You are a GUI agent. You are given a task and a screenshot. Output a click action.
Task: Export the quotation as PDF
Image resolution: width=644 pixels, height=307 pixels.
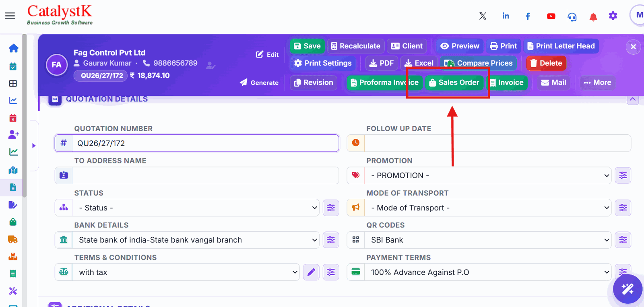pos(382,63)
